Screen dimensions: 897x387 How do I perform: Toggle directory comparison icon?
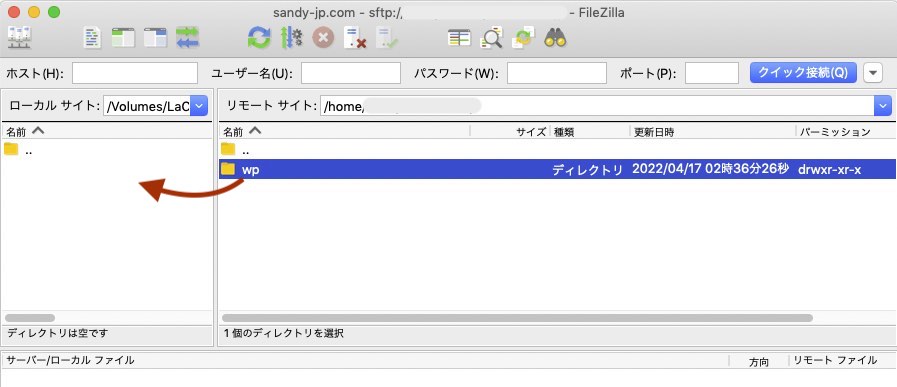[x=491, y=38]
